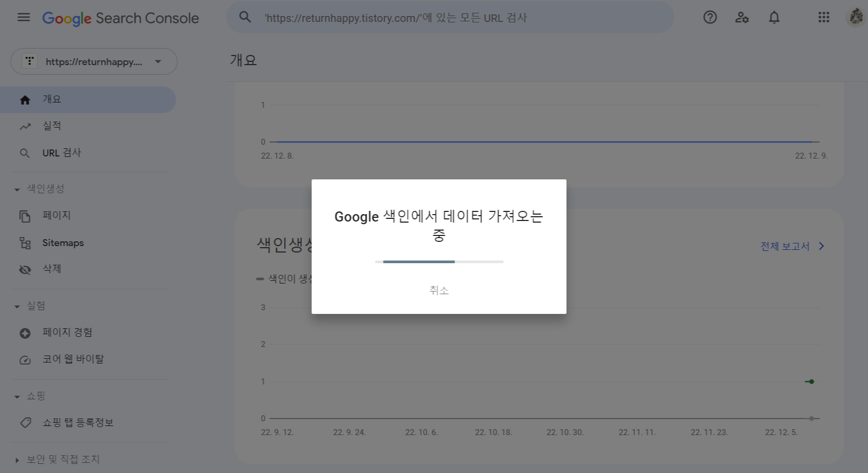The image size is (868, 473).
Task: Open 쇼핑 탭 등록정보
Action: 88,422
